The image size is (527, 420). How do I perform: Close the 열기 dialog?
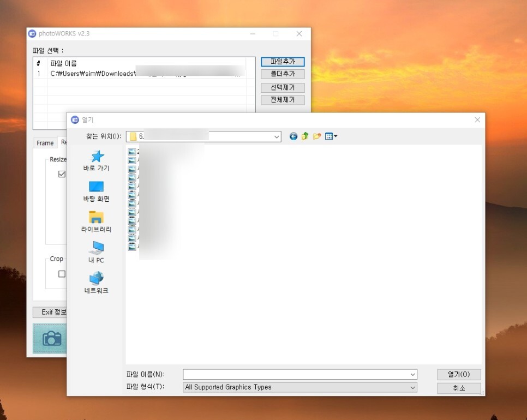(x=477, y=120)
